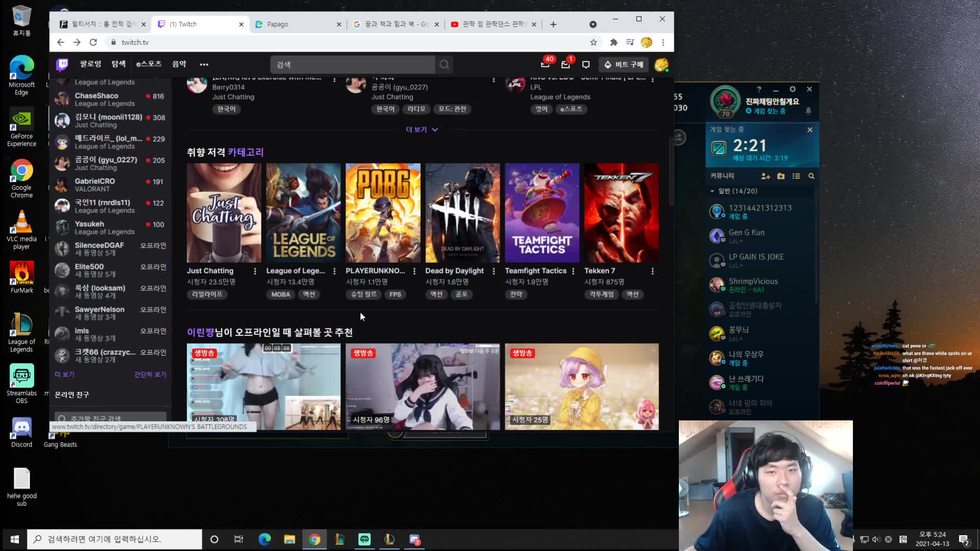Open options menu for Tekken 7 category
Viewport: 980px width, 551px height.
click(x=652, y=271)
